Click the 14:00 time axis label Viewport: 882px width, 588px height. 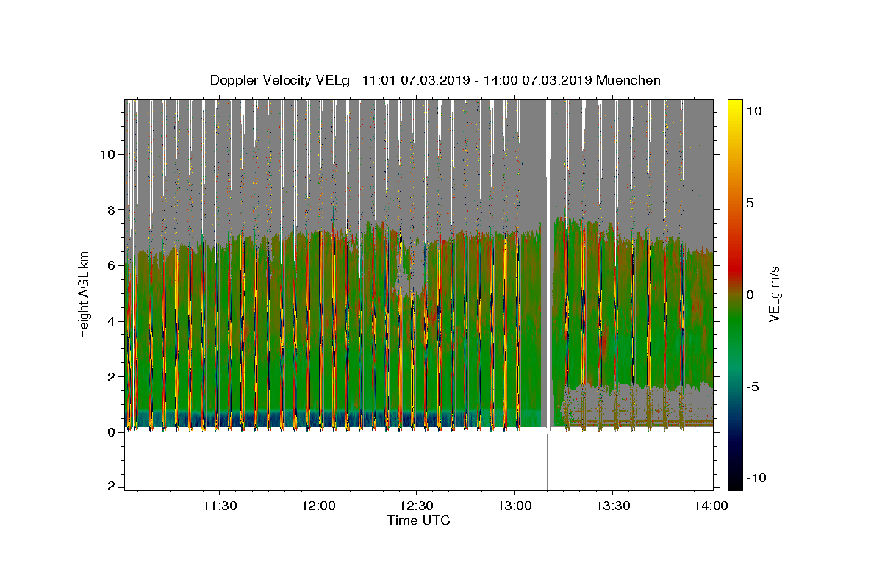[x=711, y=506]
